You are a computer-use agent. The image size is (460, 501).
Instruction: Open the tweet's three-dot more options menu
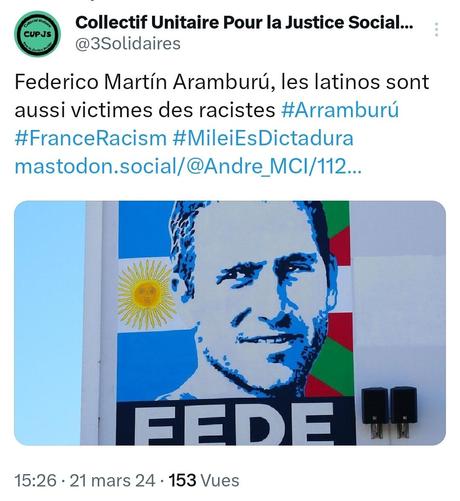(x=436, y=30)
